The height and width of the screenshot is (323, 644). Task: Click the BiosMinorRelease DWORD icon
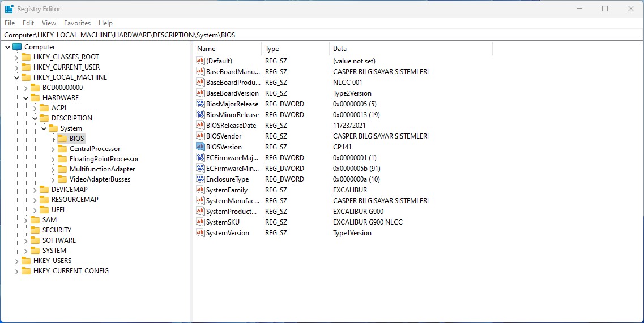[201, 114]
